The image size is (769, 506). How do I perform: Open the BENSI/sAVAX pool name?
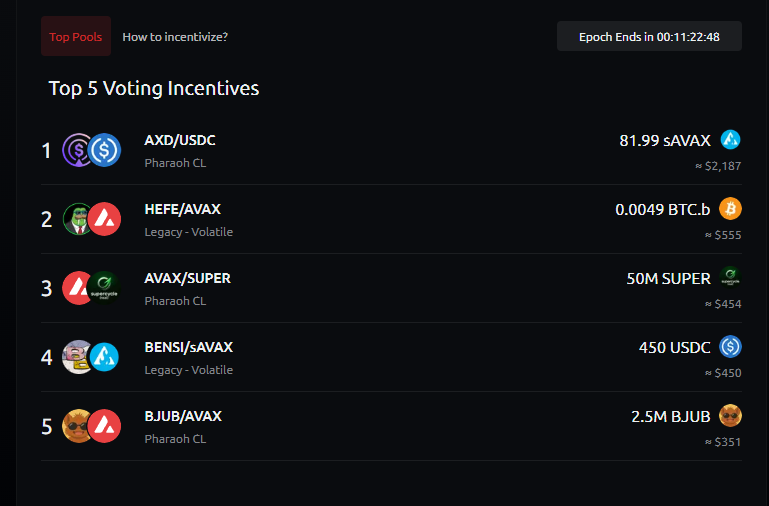pyautogui.click(x=189, y=348)
